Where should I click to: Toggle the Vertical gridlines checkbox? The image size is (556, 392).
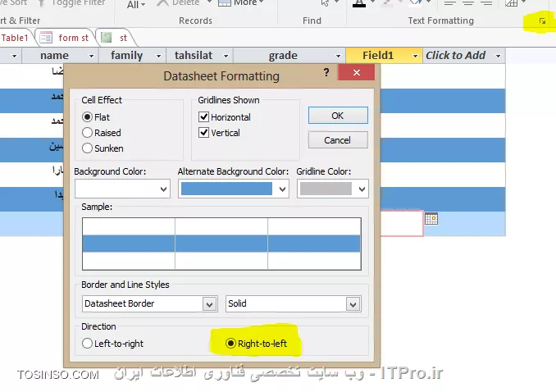click(204, 133)
